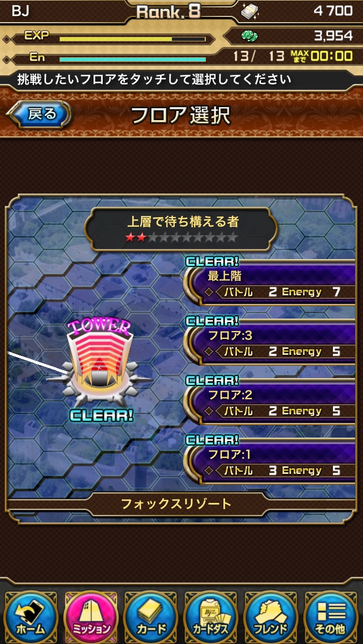Select the 最上階 top floor entry
The image size is (363, 644).
tap(271, 283)
